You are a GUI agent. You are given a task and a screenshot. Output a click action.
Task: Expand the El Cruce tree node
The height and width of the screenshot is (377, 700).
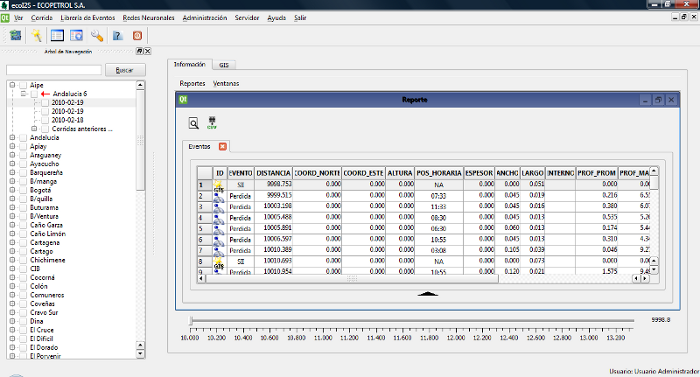pyautogui.click(x=12, y=330)
